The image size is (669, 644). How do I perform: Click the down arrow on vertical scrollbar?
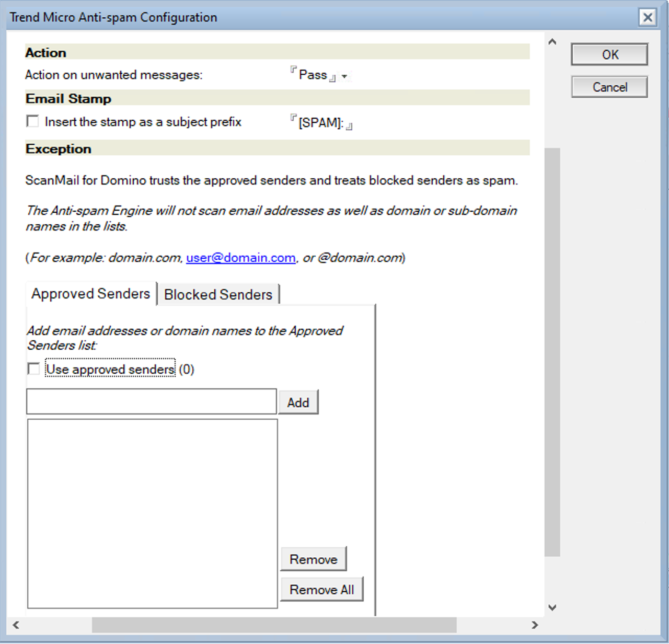point(552,607)
